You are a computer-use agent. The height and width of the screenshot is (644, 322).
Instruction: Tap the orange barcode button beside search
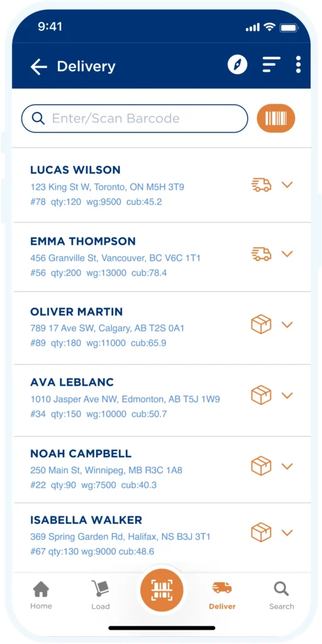[x=276, y=118]
